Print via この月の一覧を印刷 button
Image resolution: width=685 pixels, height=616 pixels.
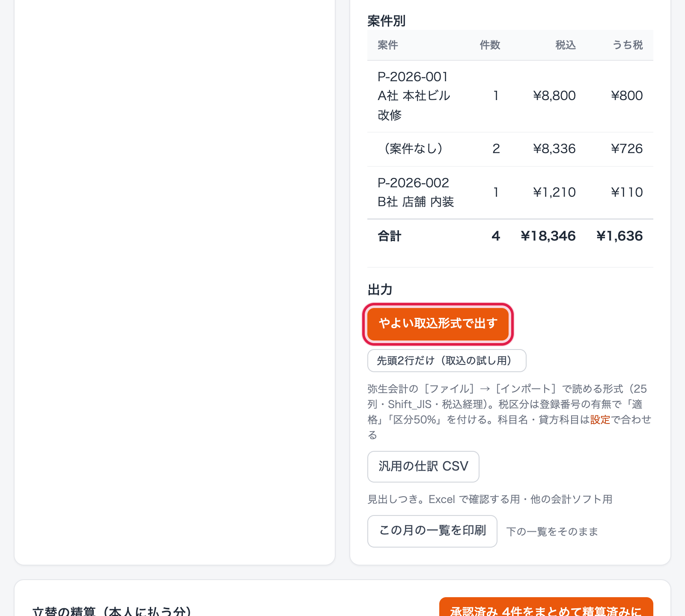(432, 531)
